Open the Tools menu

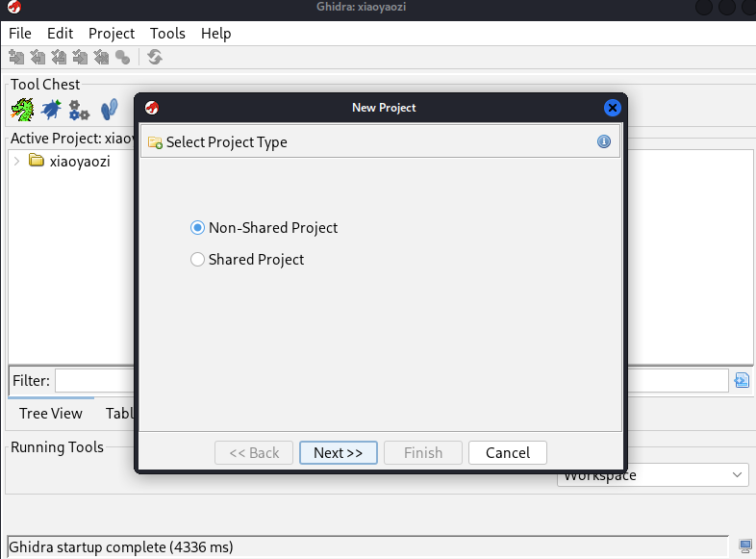[x=167, y=34]
